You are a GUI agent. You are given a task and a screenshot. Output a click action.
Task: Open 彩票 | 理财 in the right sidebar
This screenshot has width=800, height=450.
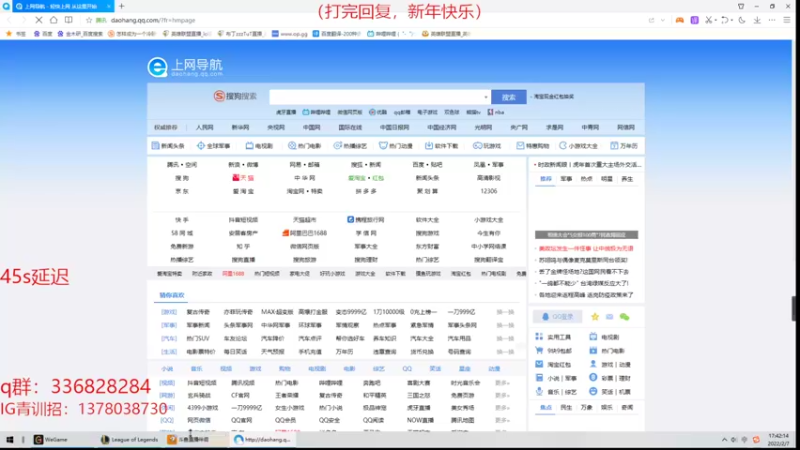610,378
